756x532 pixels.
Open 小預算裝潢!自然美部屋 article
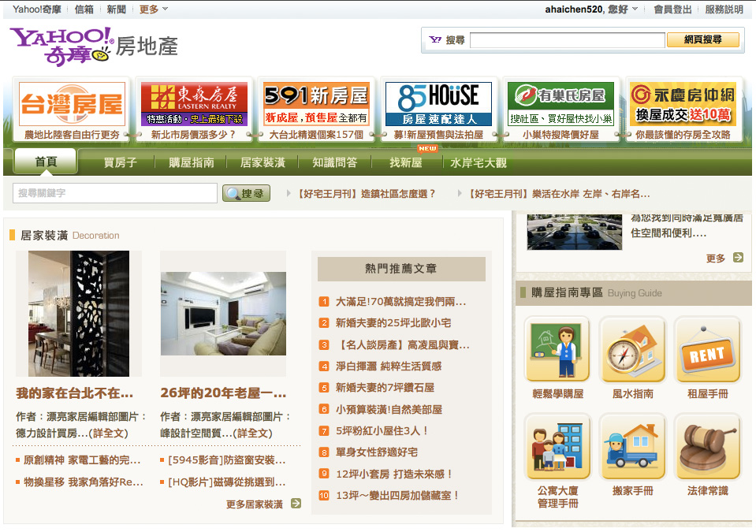click(x=389, y=409)
